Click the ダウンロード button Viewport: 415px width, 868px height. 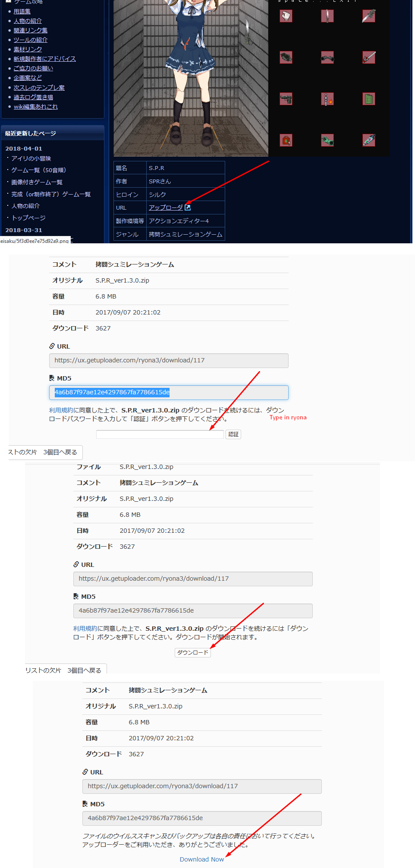tap(193, 653)
